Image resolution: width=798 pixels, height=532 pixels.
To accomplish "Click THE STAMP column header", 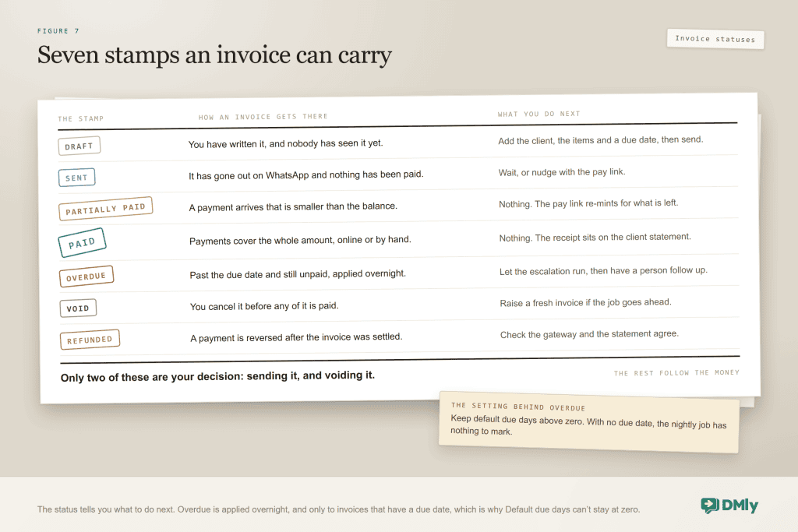I will [x=80, y=118].
